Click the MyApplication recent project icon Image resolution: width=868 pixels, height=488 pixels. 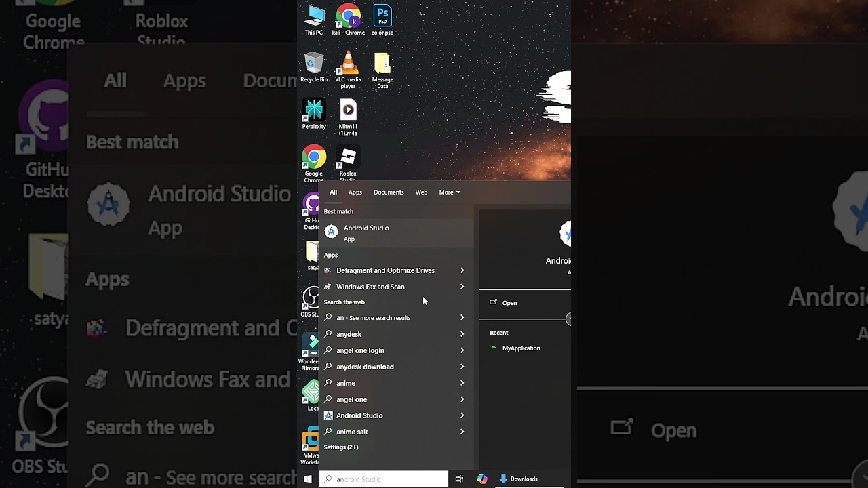click(494, 348)
